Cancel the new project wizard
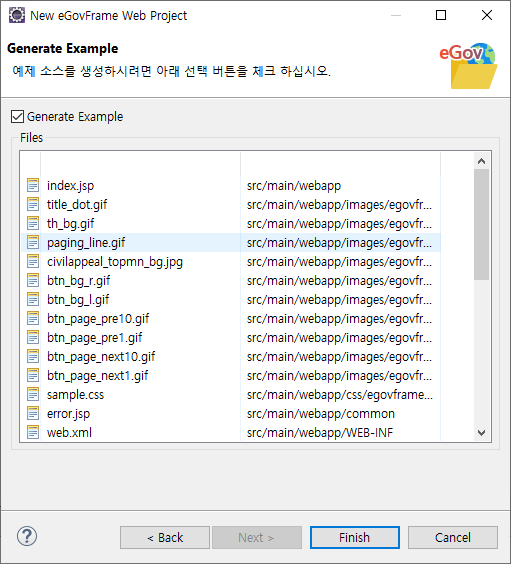This screenshot has height=564, width=511. pyautogui.click(x=453, y=537)
